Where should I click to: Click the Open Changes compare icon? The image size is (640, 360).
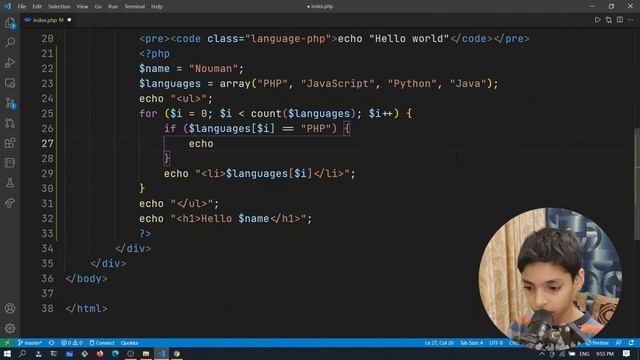(x=609, y=20)
